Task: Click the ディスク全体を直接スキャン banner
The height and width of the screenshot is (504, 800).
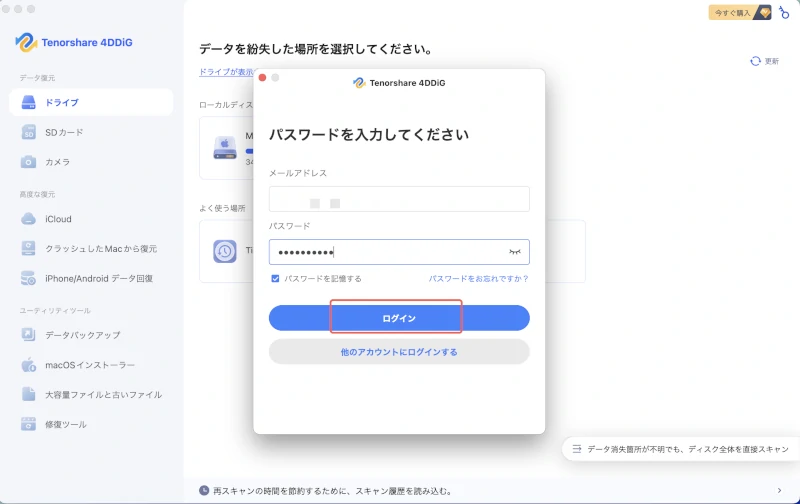Action: coord(681,449)
